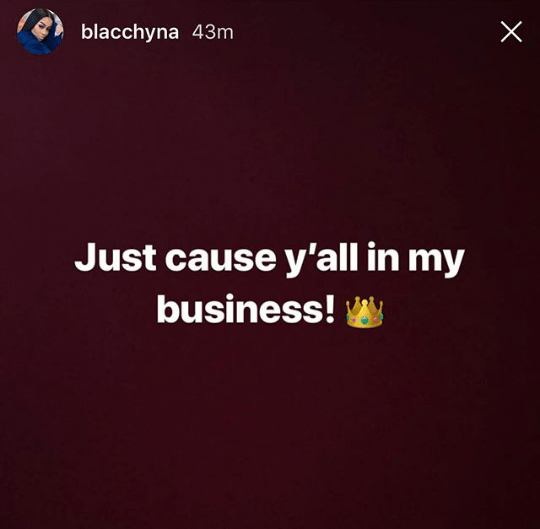Image resolution: width=540 pixels, height=529 pixels.
Task: Click the top middle point of the crown emoji
Action: click(365, 302)
